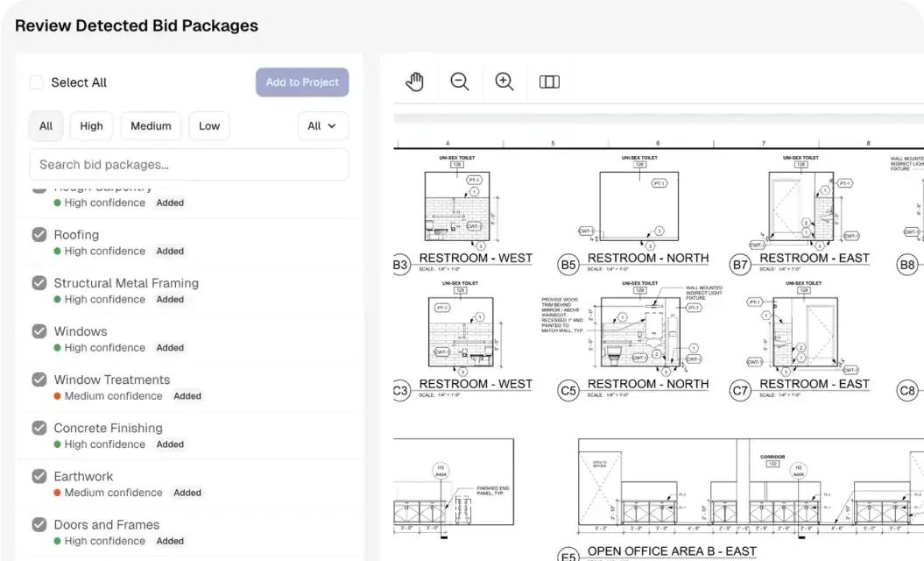The image size is (924, 561).
Task: Click Medium confidence label under Earthwork
Action: click(x=113, y=493)
